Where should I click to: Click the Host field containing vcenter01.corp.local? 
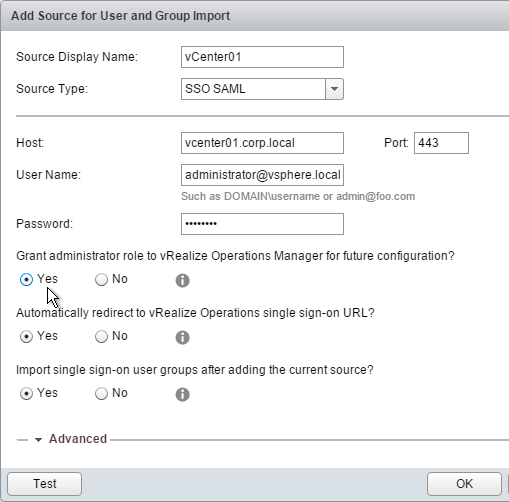click(x=262, y=143)
